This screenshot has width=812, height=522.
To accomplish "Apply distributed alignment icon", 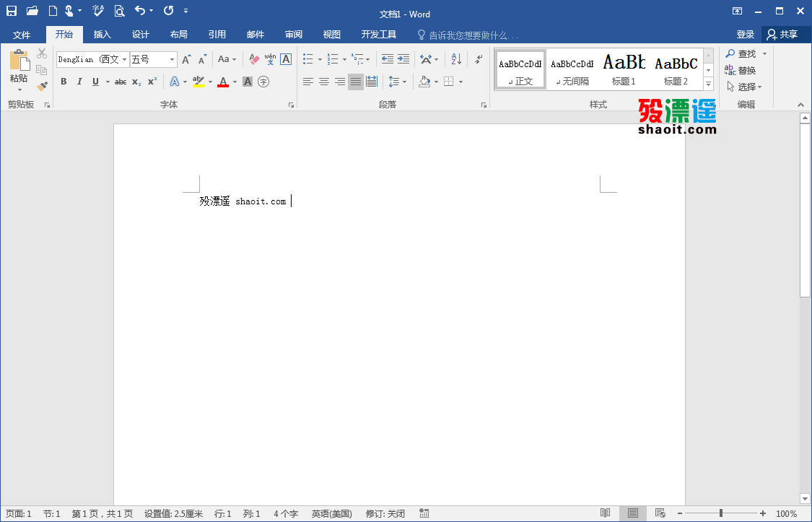I will [372, 82].
